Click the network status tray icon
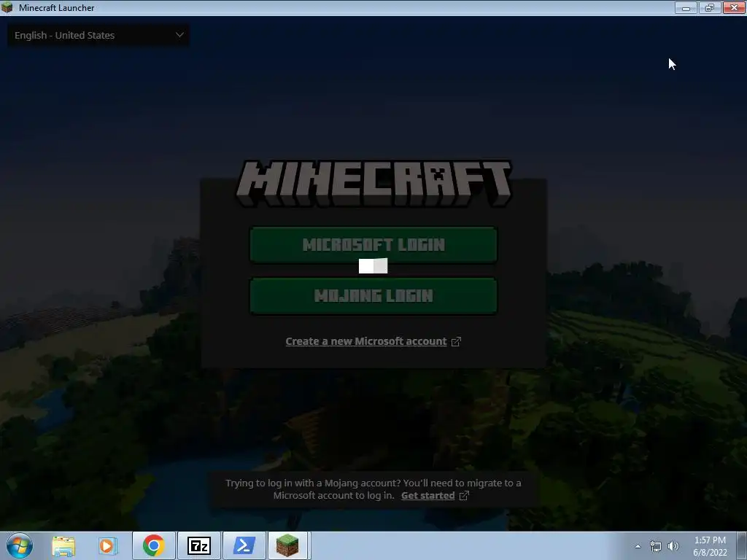The width and height of the screenshot is (747, 560). (656, 546)
